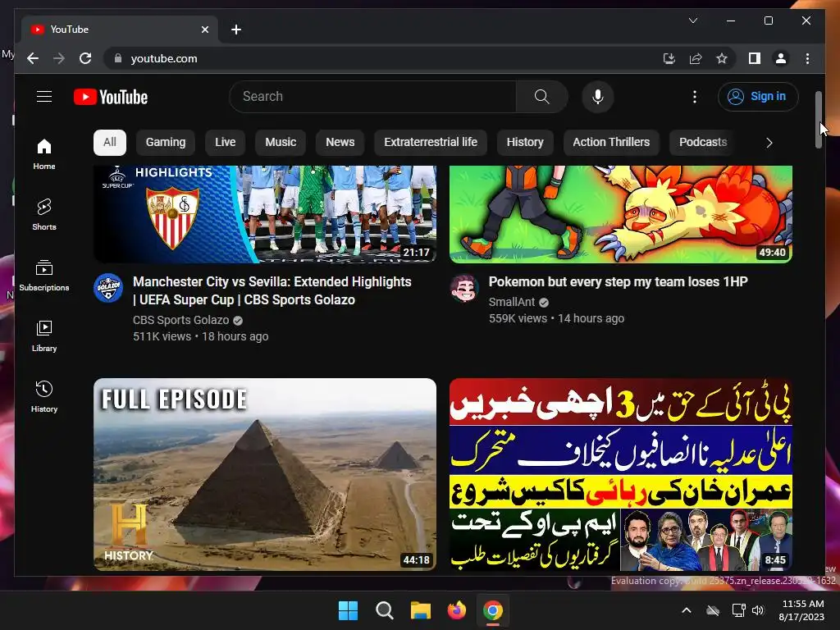Open the CBS Sports Golazo channel name link
The width and height of the screenshot is (840, 630).
point(181,321)
